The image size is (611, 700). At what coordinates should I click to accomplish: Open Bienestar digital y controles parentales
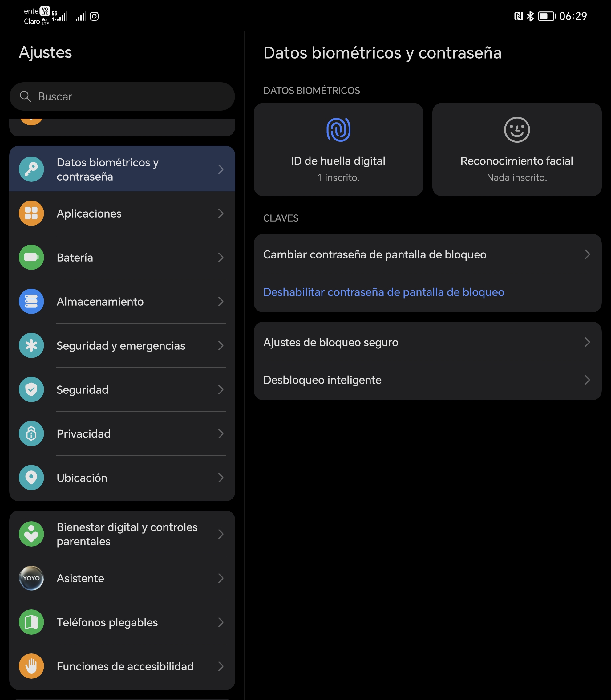[x=127, y=534]
